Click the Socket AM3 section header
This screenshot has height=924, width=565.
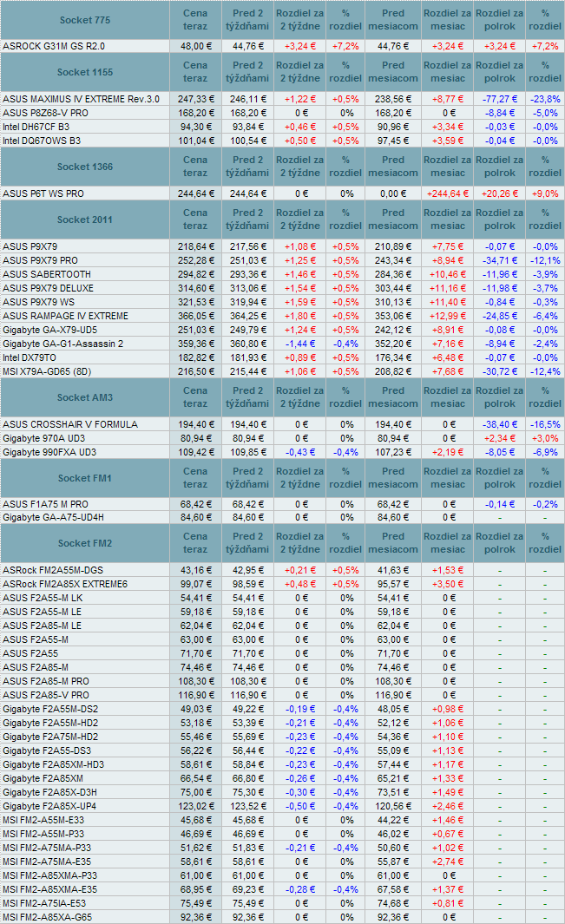tap(85, 397)
